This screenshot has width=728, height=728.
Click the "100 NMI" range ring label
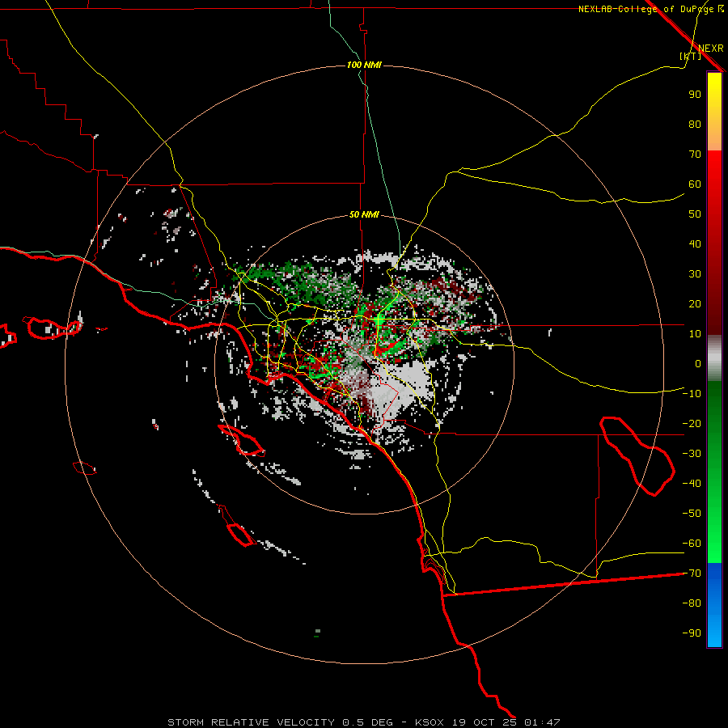pyautogui.click(x=364, y=65)
